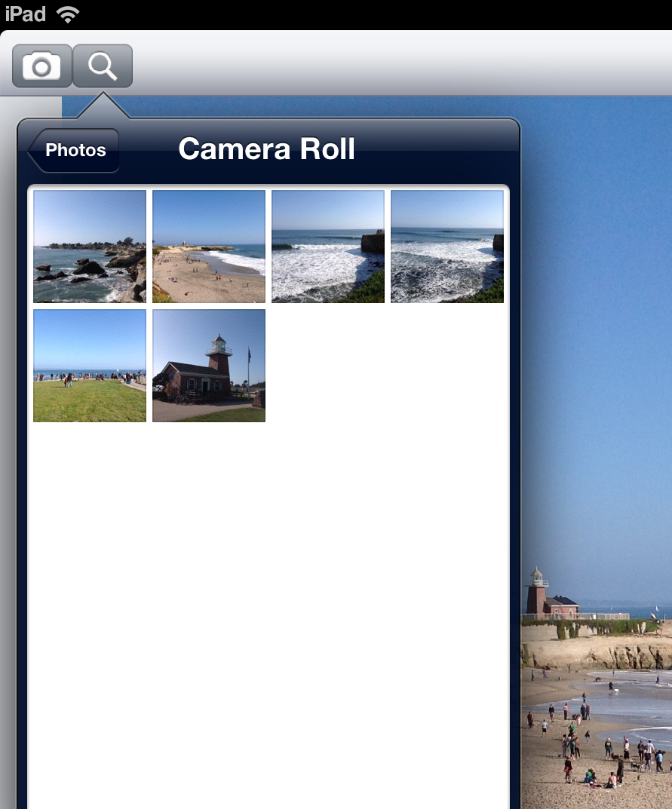Tap the camera icon in the toolbar
672x809 pixels.
41,66
